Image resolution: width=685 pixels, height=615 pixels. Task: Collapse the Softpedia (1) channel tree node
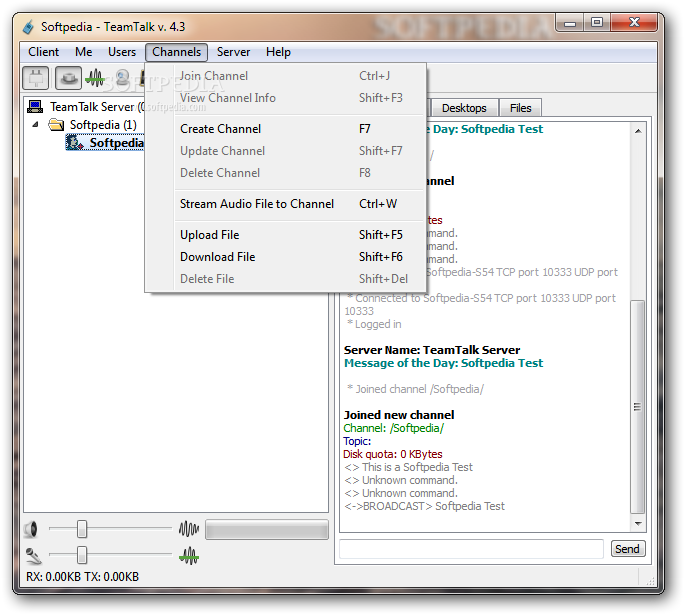[x=35, y=125]
